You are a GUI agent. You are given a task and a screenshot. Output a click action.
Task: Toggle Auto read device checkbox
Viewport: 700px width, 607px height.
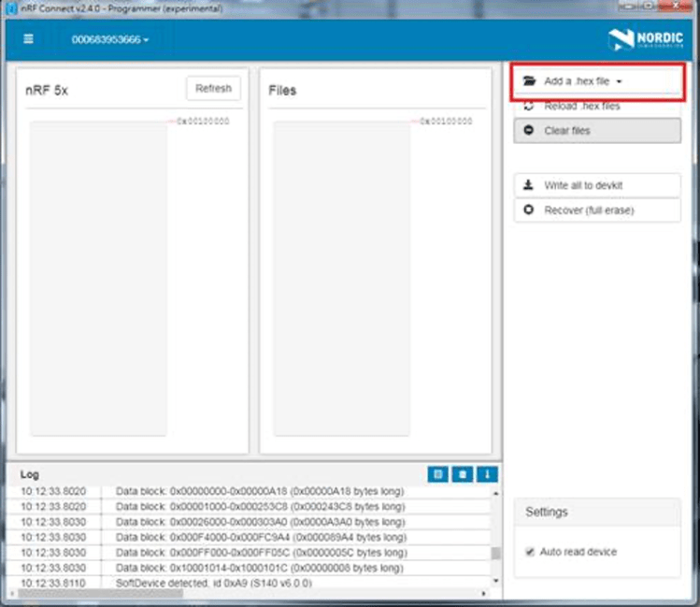[x=530, y=552]
